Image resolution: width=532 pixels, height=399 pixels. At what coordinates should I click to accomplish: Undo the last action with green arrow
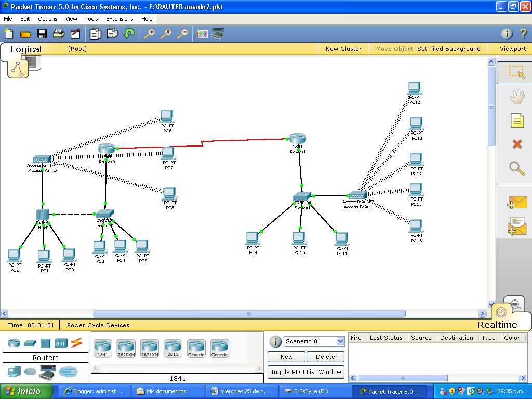tap(129, 33)
